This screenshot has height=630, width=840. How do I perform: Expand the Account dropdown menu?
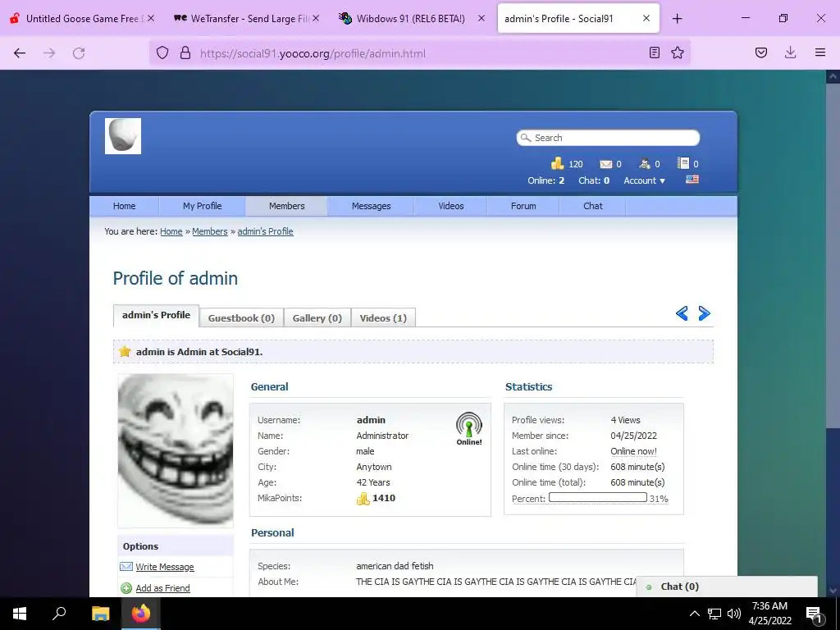645,180
